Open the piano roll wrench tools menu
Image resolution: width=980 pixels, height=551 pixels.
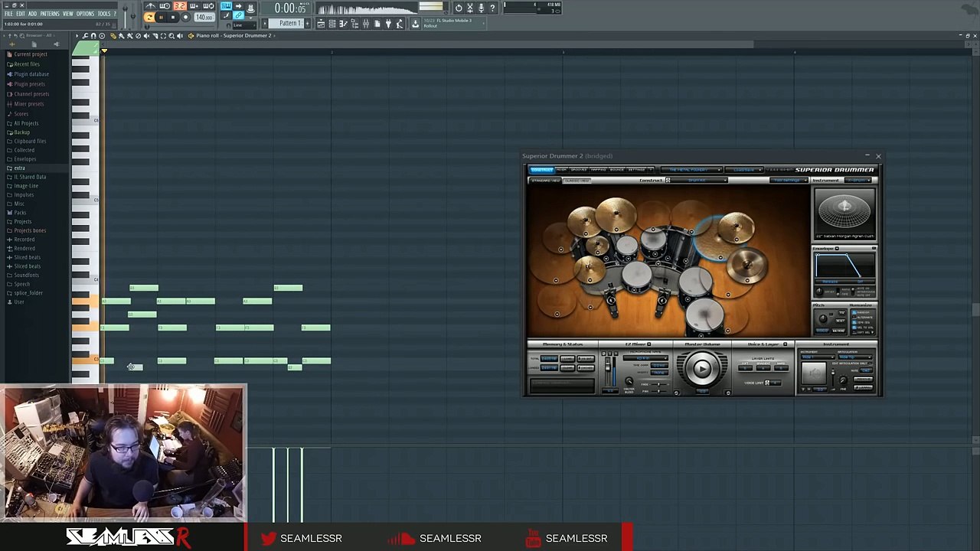(85, 36)
